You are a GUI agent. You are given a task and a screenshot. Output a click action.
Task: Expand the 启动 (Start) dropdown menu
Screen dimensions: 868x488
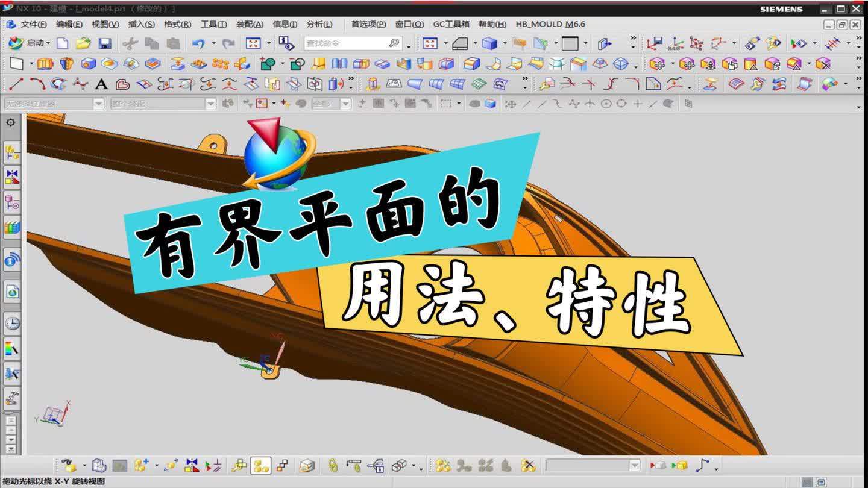click(x=33, y=43)
